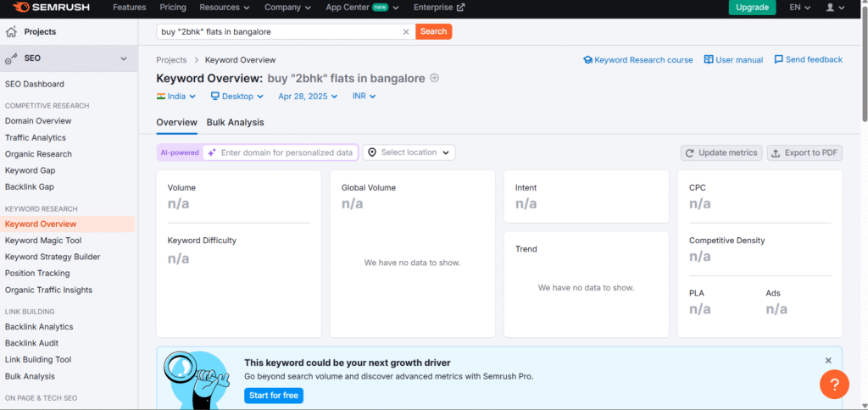Open Position Tracking in the sidebar

37,274
